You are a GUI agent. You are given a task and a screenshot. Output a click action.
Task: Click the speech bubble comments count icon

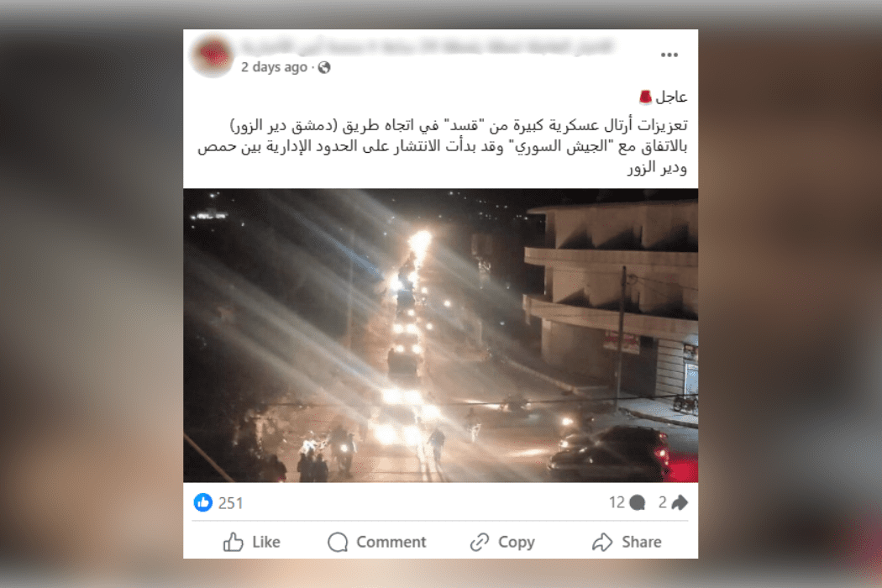tap(638, 502)
